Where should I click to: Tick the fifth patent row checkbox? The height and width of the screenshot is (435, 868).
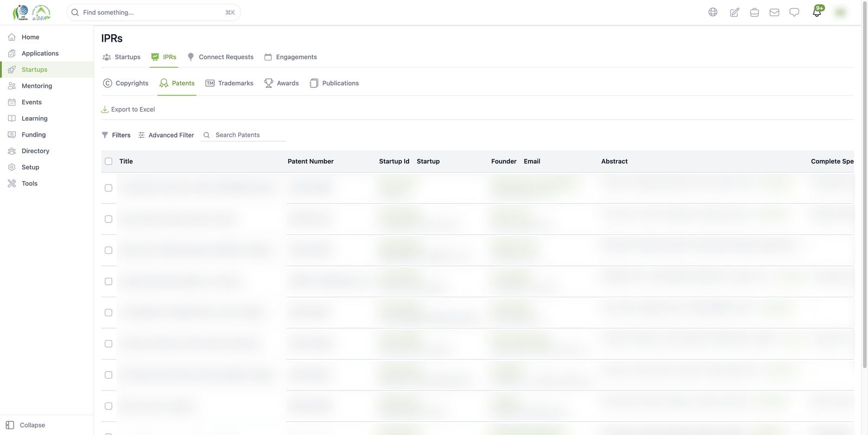coord(108,312)
